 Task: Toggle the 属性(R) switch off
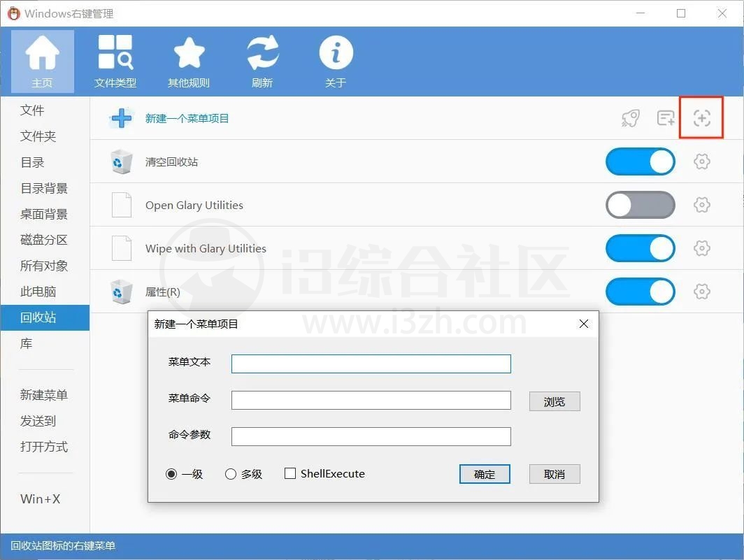pos(641,292)
